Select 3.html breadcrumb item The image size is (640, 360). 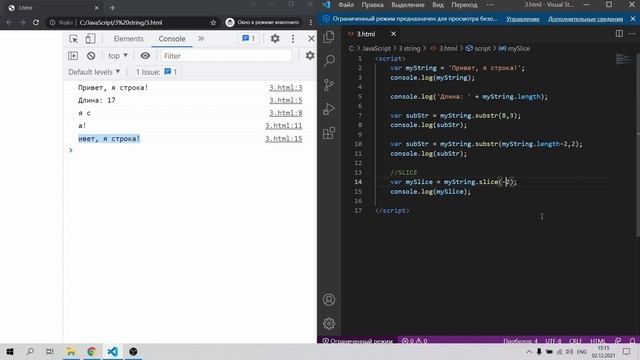coord(444,49)
